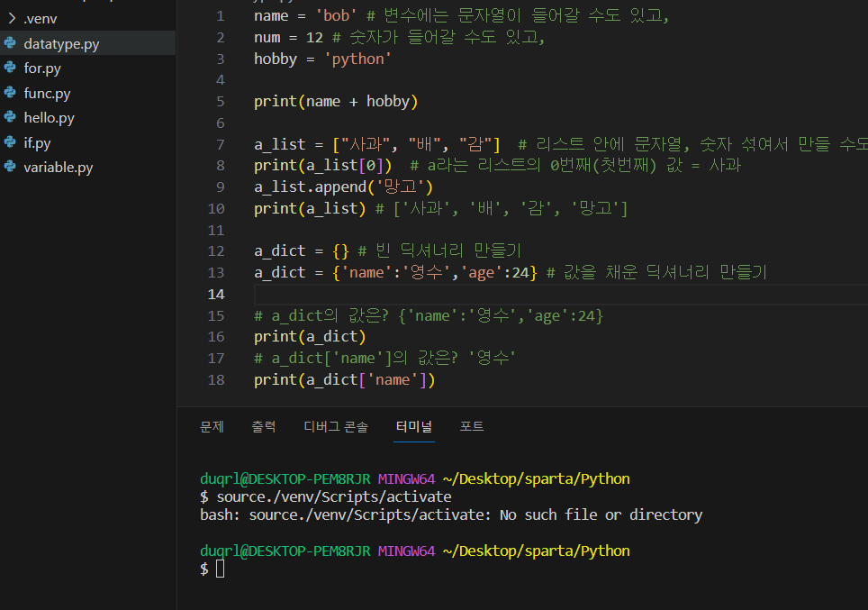
Task: Click the a_list.append('망고') line
Action: (x=343, y=187)
